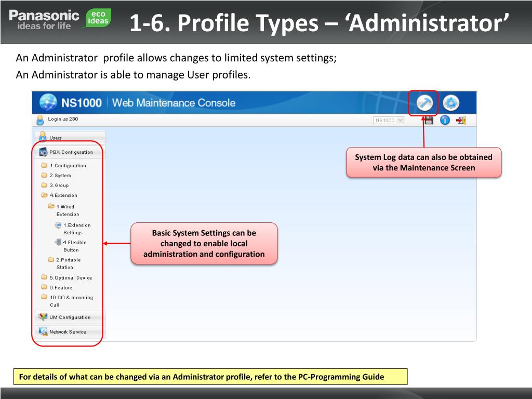Screen dimensions: 532x399
Task: Click the logout door icon
Action: [x=461, y=120]
